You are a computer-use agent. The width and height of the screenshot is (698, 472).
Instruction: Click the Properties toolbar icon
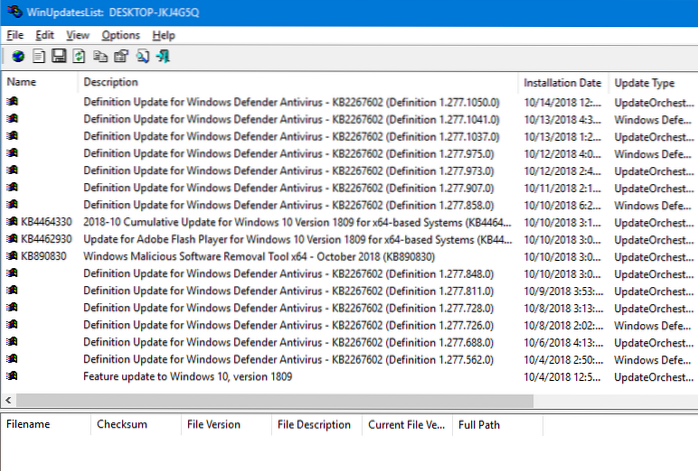[x=121, y=57]
